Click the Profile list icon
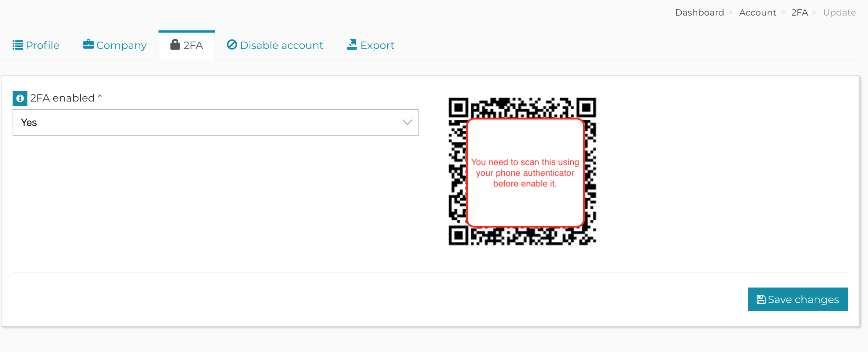Viewport: 868px width, 352px height. point(17,45)
